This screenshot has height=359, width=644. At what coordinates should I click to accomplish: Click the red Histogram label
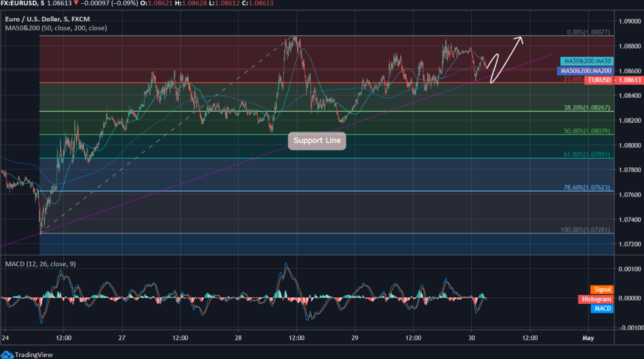[x=596, y=299]
